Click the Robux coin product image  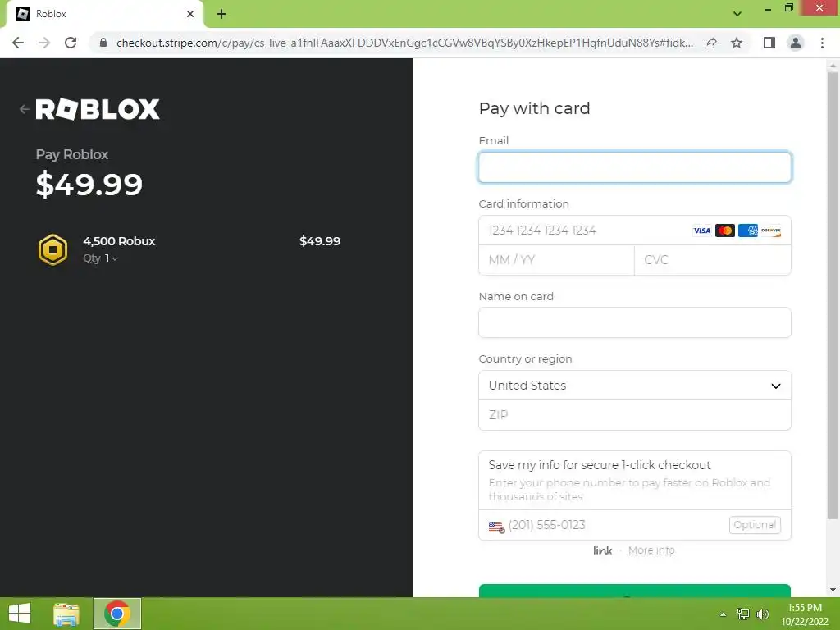52,249
